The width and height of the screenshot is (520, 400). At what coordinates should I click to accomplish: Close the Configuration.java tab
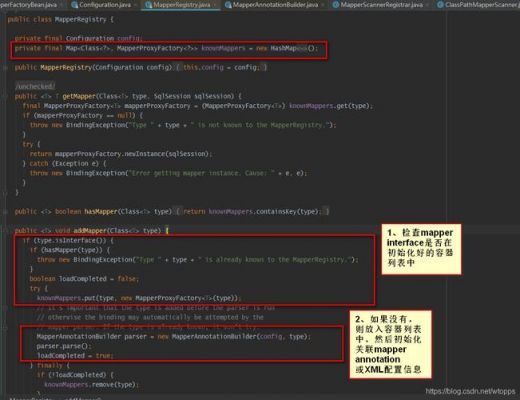click(135, 5)
